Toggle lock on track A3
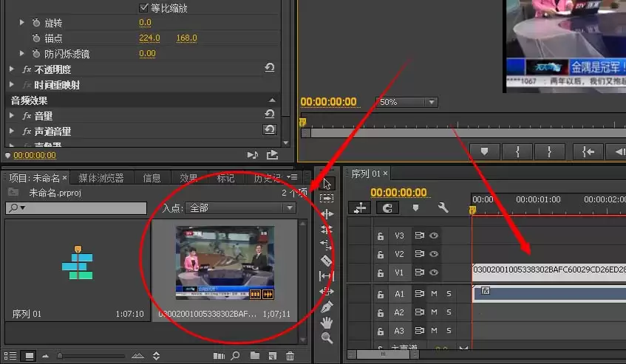Screen dimensions: 626x364 [381, 331]
